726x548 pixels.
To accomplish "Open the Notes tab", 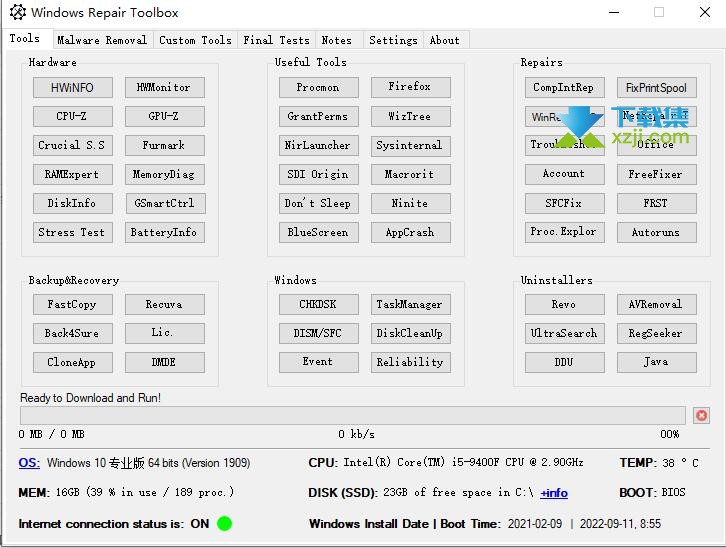I will tap(337, 40).
